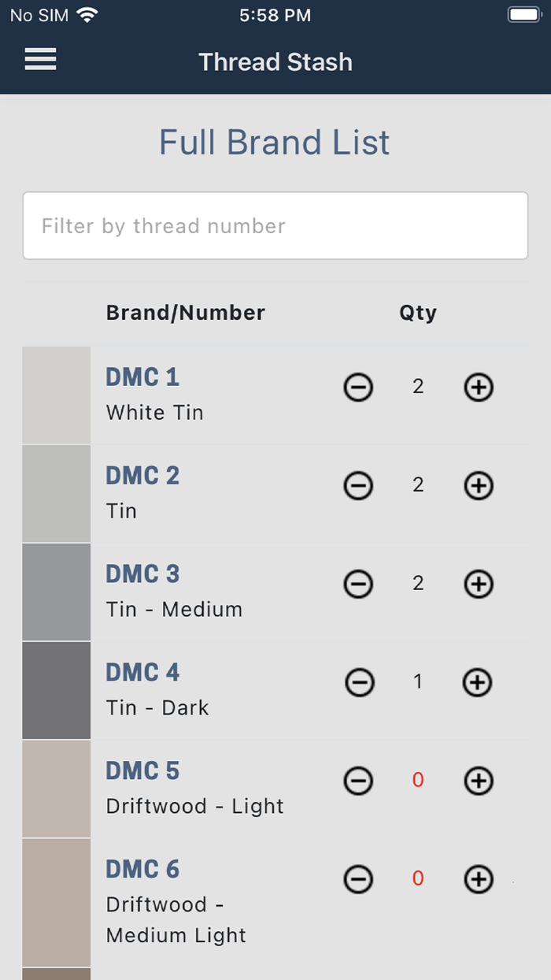
Task: Add a DMC 5 Driftwood Light skein
Action: (479, 781)
